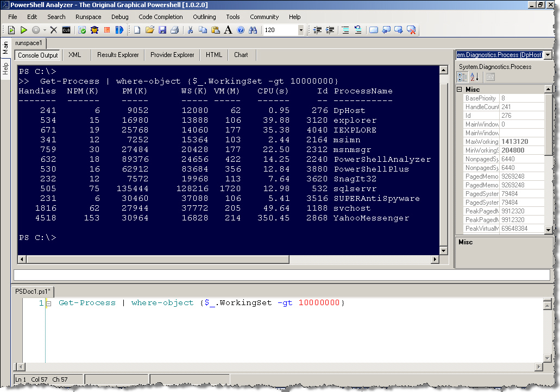Open the zoom level 120 dropdown

pyautogui.click(x=301, y=30)
